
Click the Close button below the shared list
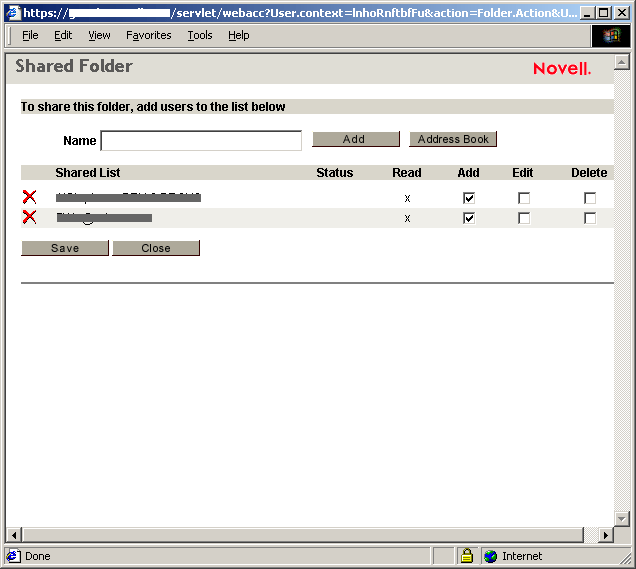click(x=156, y=248)
